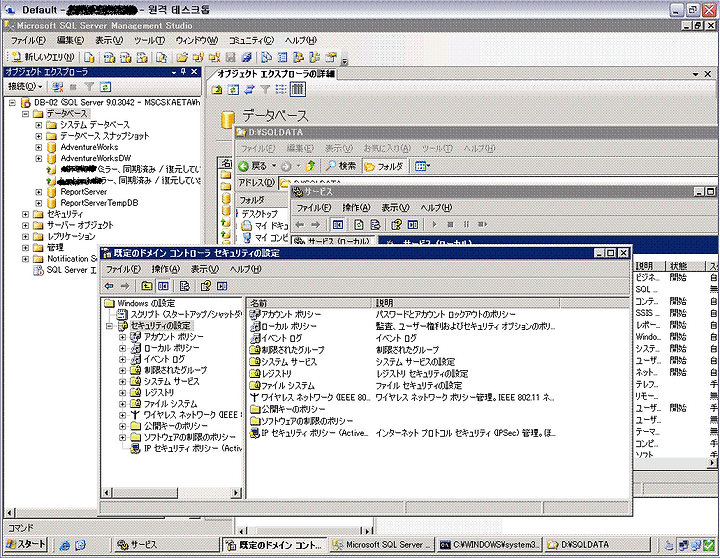Click the pause service icon in サービス

(466, 224)
